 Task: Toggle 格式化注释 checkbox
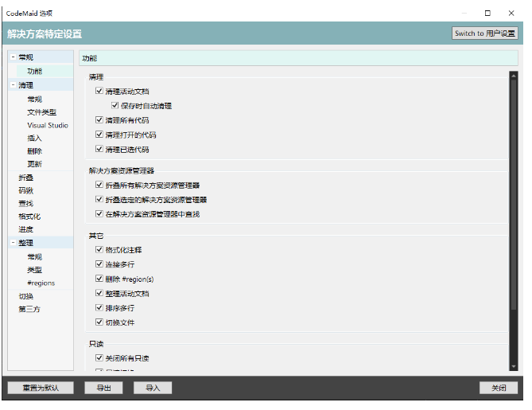99,250
